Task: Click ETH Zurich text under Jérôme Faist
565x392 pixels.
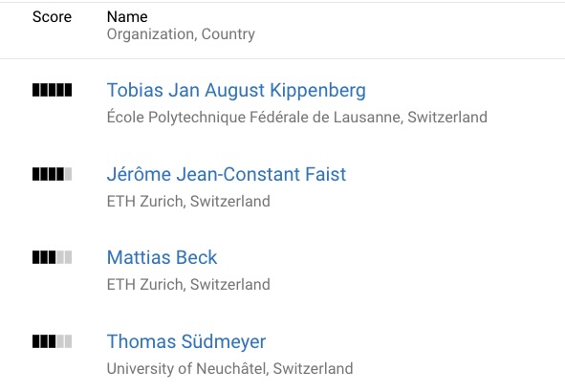Action: 145,202
